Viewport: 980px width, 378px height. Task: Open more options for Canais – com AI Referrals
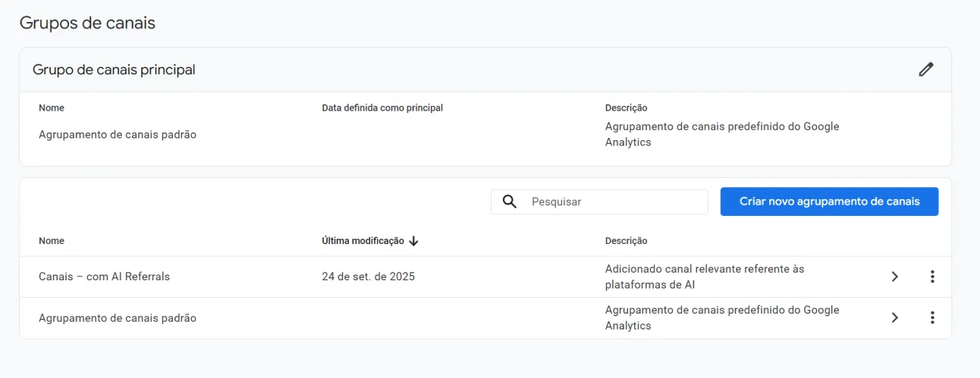pyautogui.click(x=932, y=276)
